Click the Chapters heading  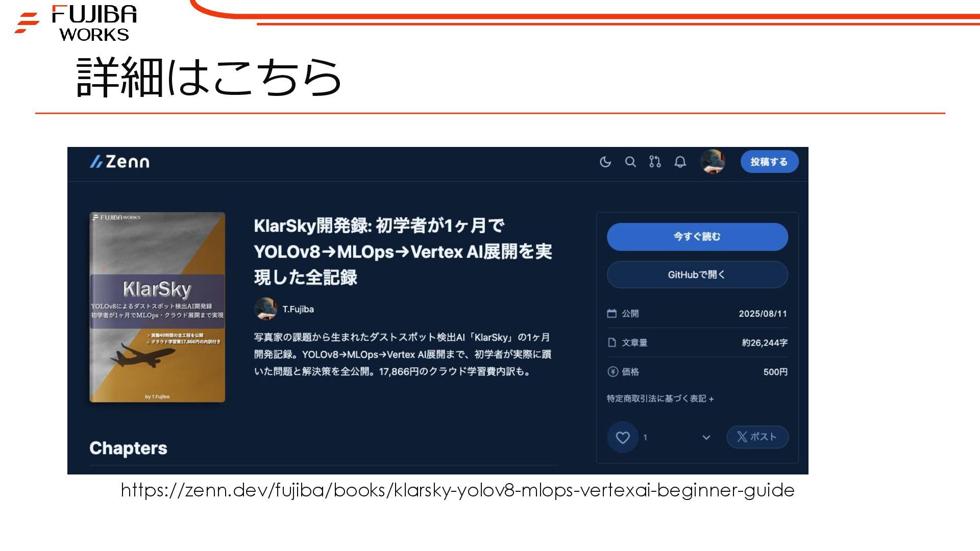tap(128, 448)
